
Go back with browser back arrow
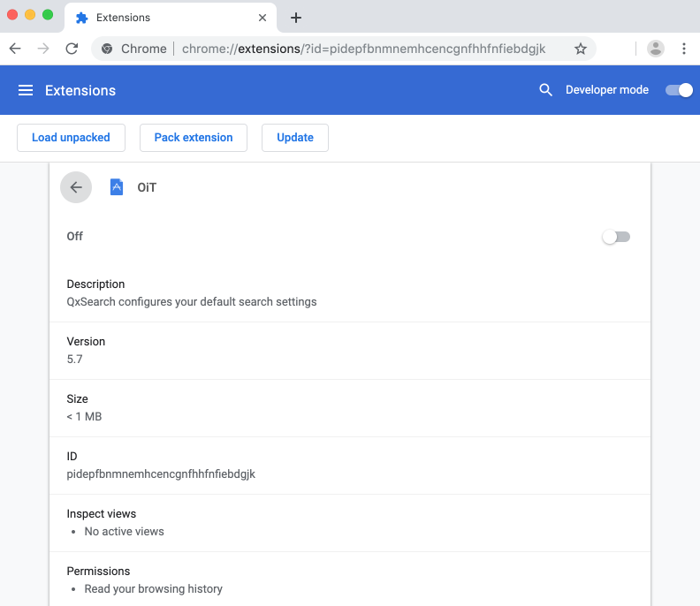(x=15, y=49)
